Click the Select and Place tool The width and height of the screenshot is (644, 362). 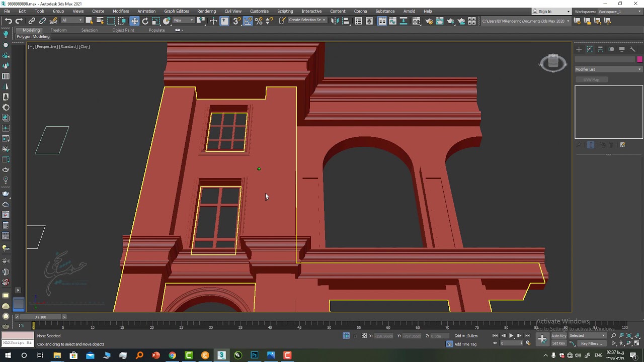[x=167, y=21]
